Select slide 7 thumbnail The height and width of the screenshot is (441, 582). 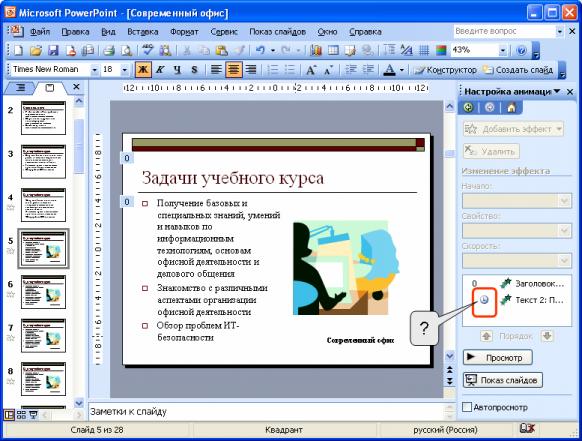click(43, 335)
